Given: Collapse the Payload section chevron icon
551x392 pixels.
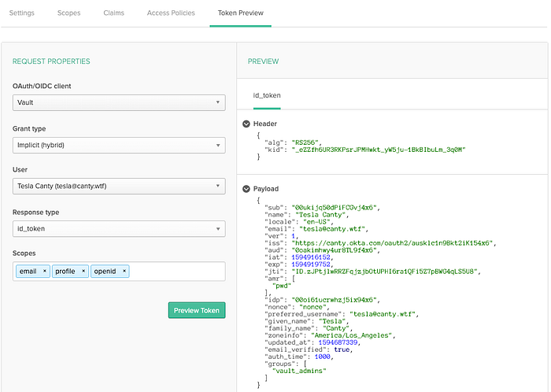Looking at the screenshot, I should coord(246,189).
